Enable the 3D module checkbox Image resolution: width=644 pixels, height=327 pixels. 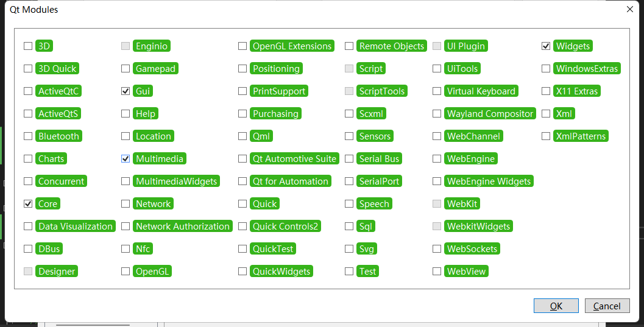[x=28, y=46]
